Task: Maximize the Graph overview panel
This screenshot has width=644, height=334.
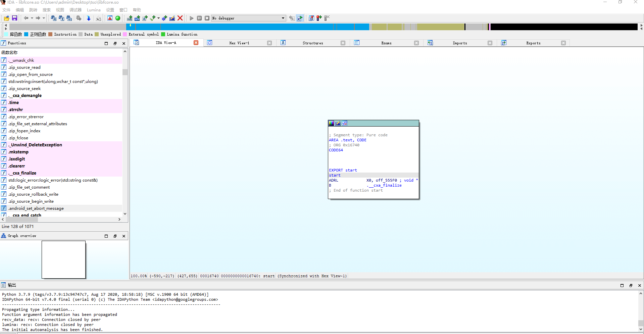Action: pos(106,236)
